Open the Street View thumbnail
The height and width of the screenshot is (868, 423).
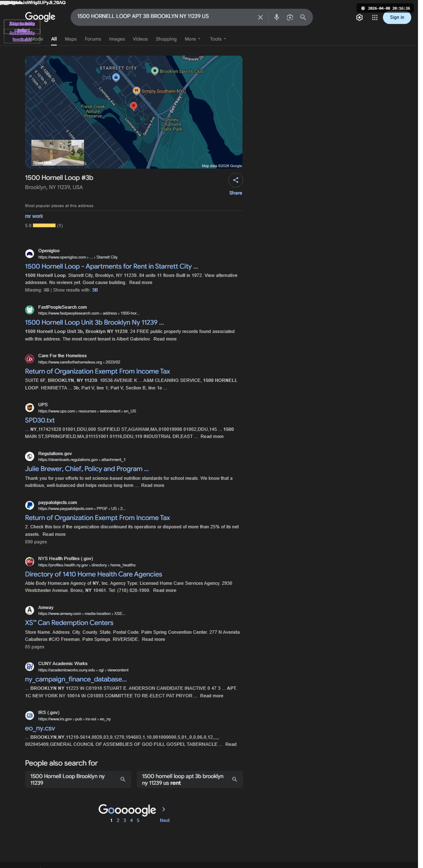[58, 153]
